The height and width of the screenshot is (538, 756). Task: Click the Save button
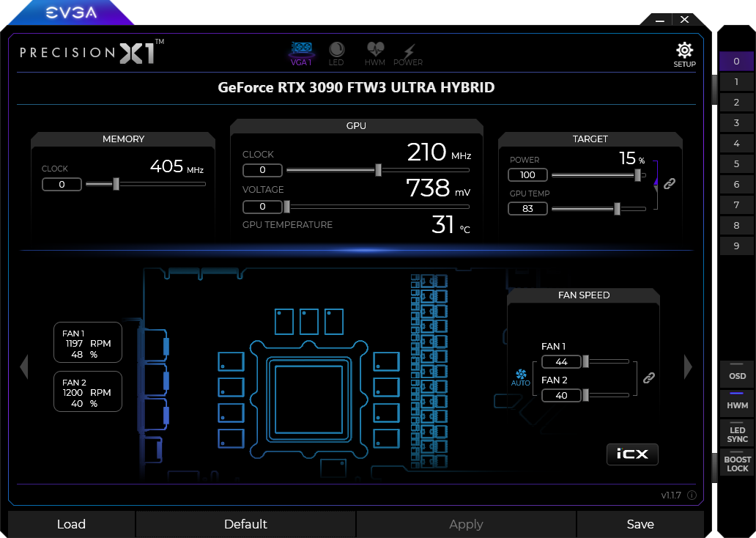(640, 524)
